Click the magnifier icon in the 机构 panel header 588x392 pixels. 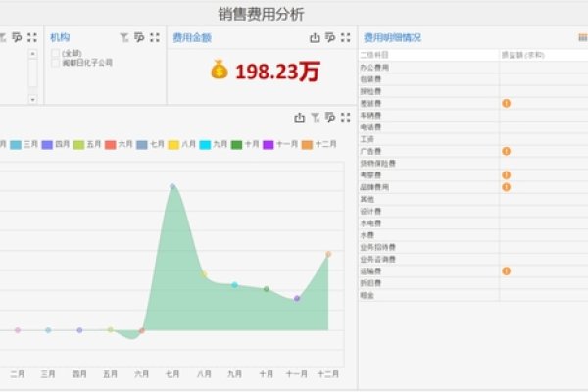[x=139, y=37]
